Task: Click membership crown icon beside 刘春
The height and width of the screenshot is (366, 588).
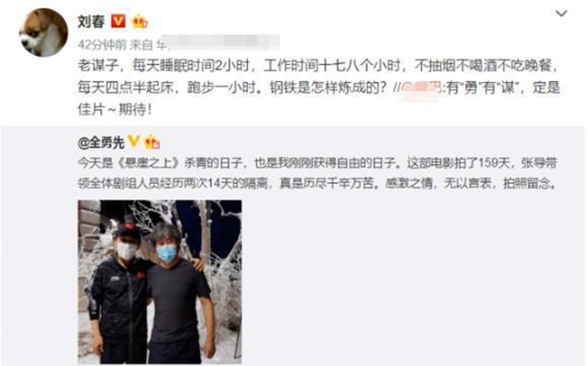Action: click(140, 21)
